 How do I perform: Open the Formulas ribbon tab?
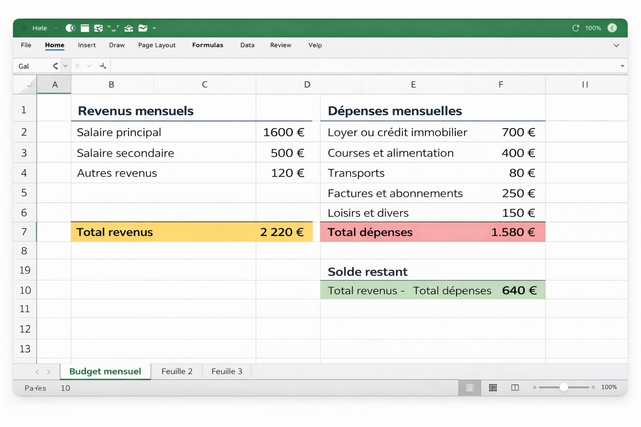click(207, 45)
